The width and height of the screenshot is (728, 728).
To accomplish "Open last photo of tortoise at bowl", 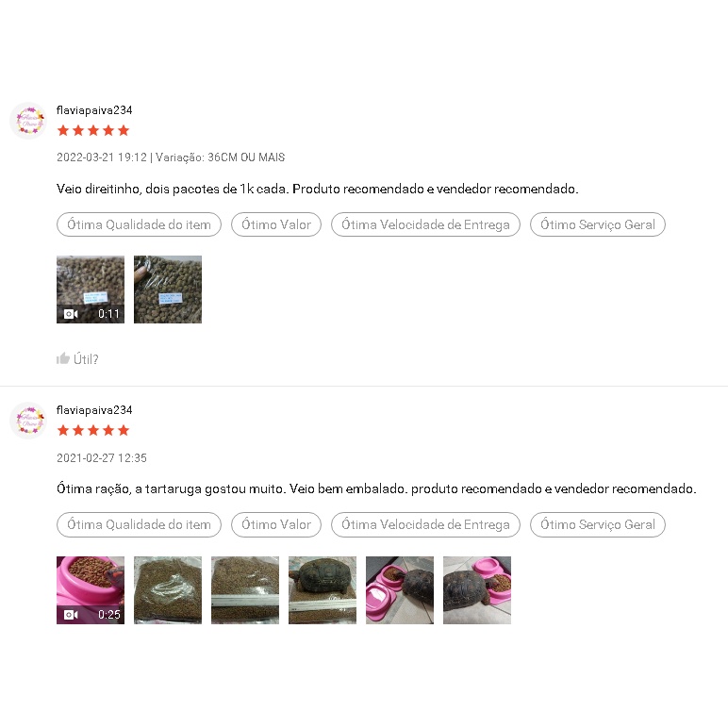I will click(x=477, y=590).
